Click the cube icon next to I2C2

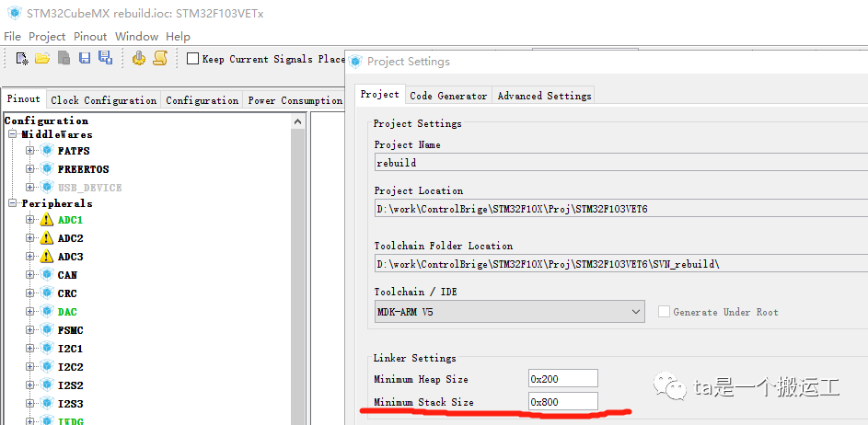coord(47,367)
